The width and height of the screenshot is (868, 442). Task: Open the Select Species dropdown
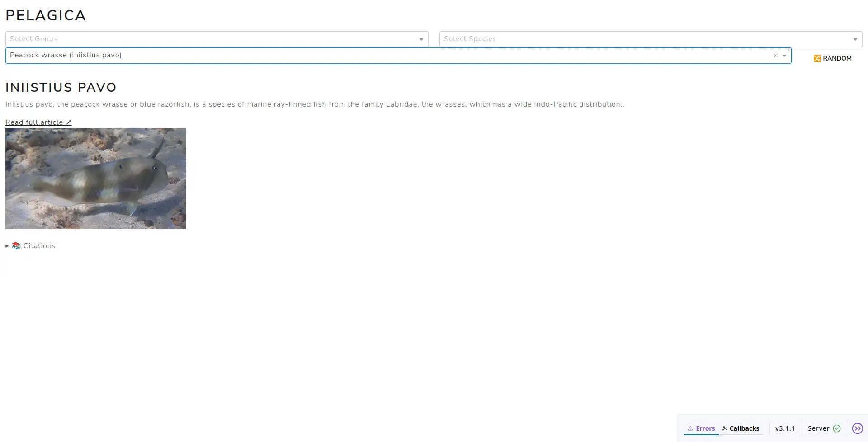click(855, 39)
